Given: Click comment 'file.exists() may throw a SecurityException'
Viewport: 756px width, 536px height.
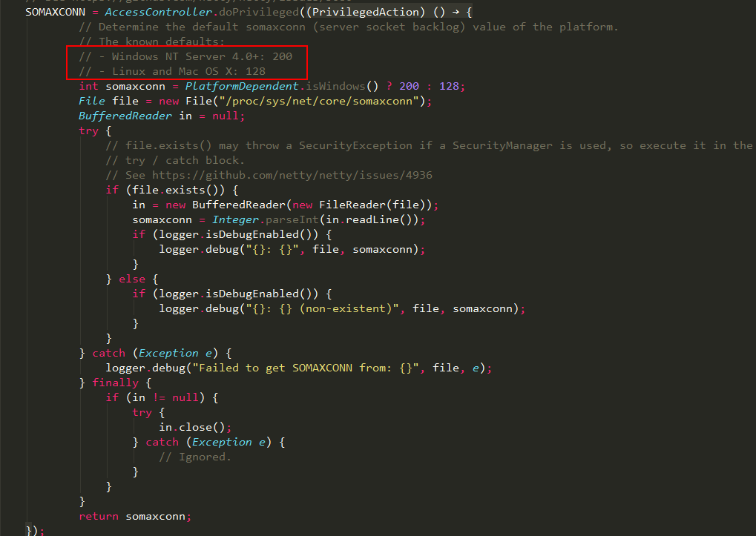Looking at the screenshot, I should tap(429, 145).
